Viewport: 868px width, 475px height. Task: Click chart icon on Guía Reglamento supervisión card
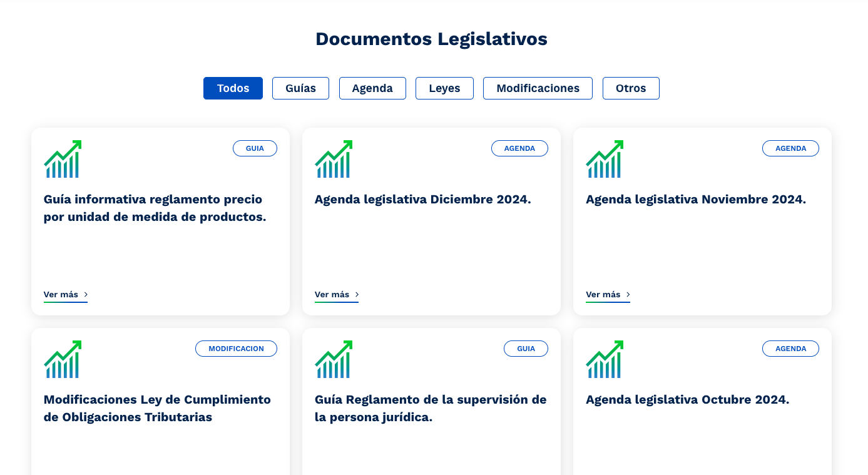(334, 359)
